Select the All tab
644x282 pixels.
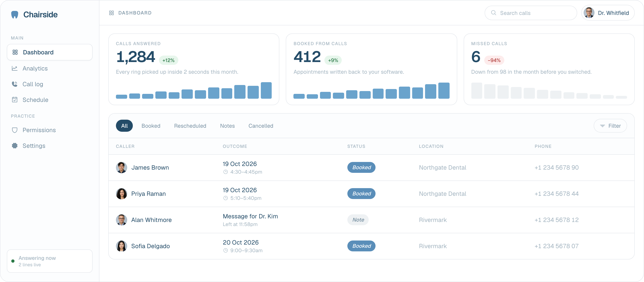pyautogui.click(x=124, y=126)
